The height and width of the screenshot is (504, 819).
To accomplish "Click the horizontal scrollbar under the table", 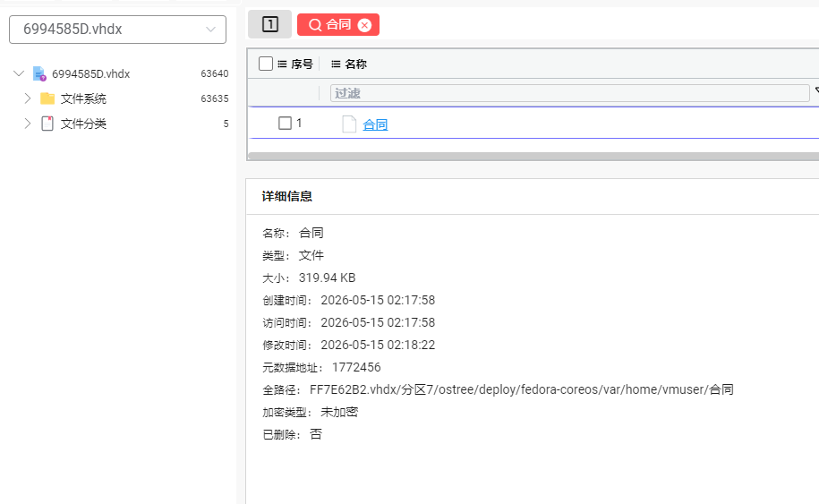I will coord(533,156).
